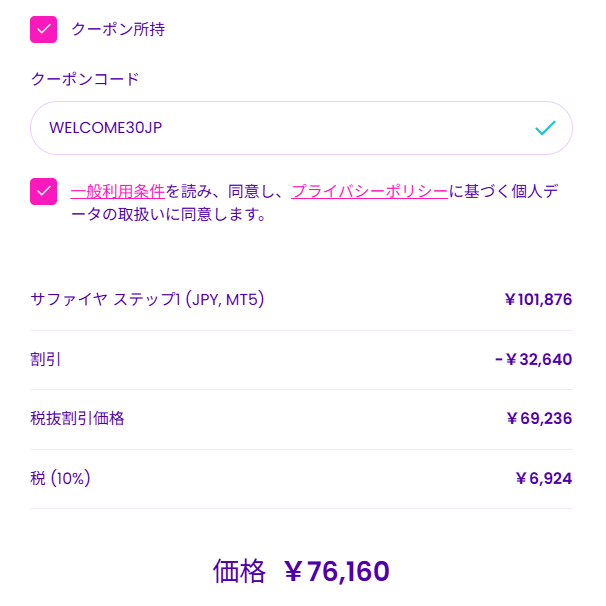This screenshot has height=606, width=606.
Task: Click the クーポンコード field label
Action: [x=85, y=79]
